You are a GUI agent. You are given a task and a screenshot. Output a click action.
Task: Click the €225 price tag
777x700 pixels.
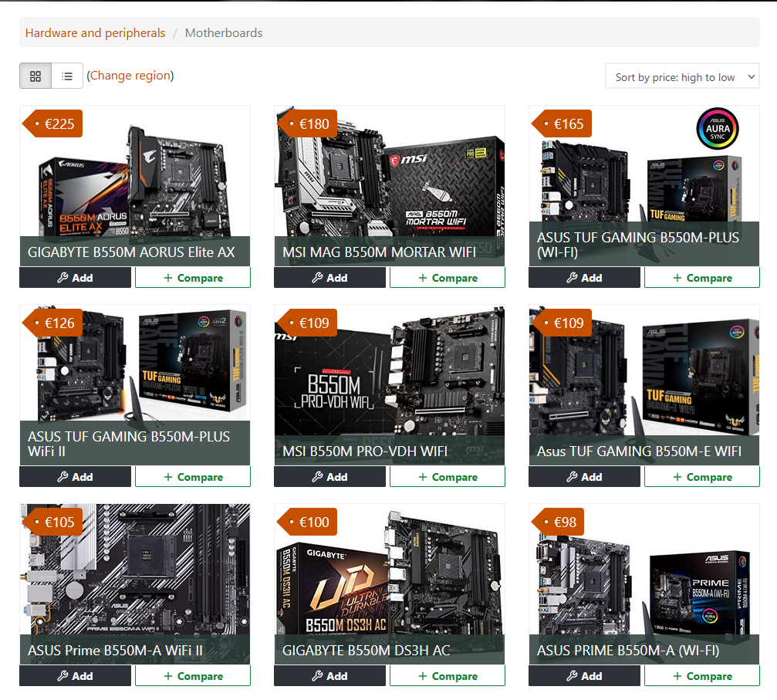52,123
